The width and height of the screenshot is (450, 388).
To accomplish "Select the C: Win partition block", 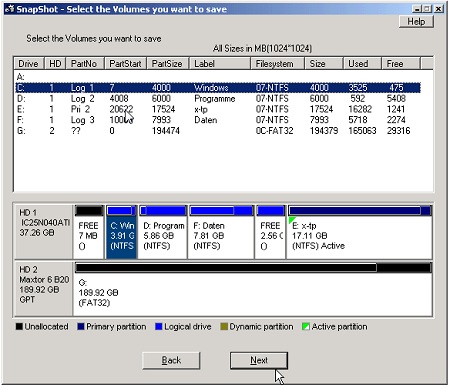I will [x=122, y=232].
